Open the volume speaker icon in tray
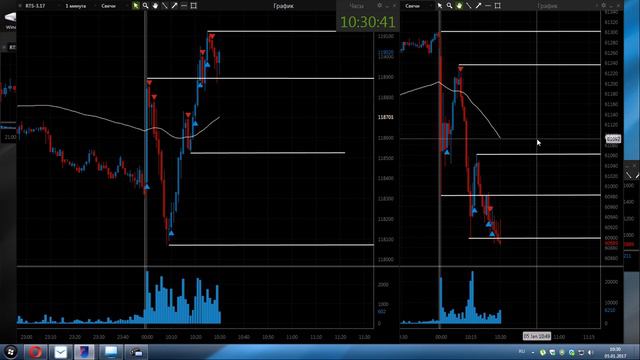Image resolution: width=640 pixels, height=360 pixels. point(591,352)
